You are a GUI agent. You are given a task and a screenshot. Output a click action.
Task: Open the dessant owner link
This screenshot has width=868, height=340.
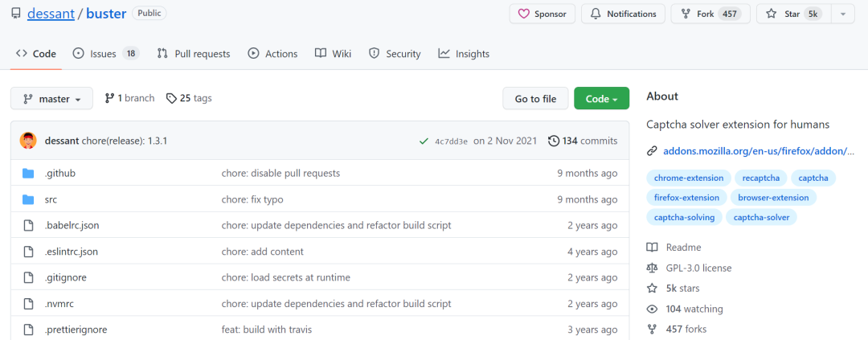[51, 14]
